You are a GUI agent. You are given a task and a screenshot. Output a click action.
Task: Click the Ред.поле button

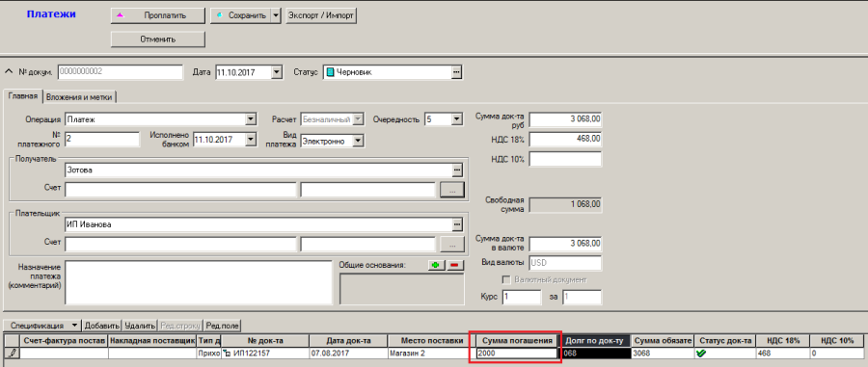tap(223, 326)
